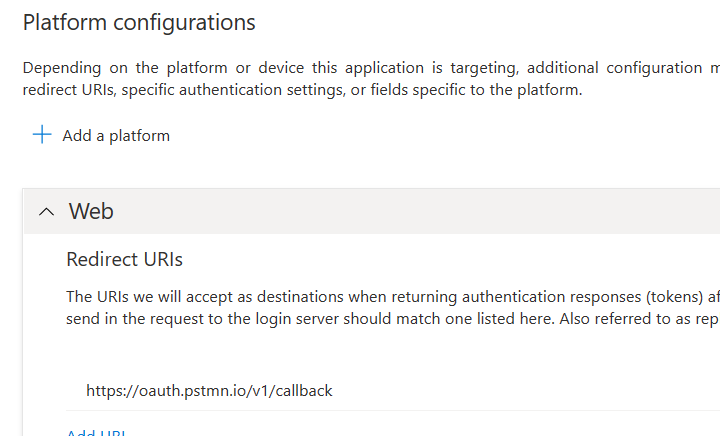Click empty space in the Web header bar
This screenshot has height=436, width=720.
[400, 211]
